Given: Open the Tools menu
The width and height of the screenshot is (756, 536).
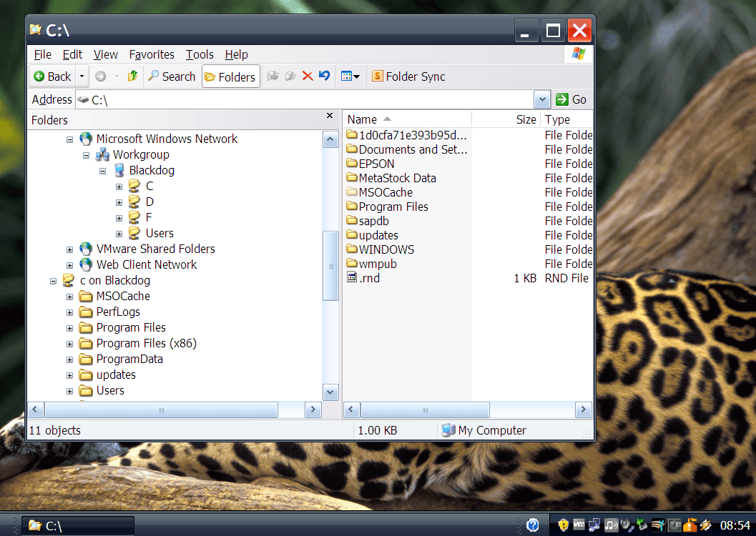Looking at the screenshot, I should 200,54.
